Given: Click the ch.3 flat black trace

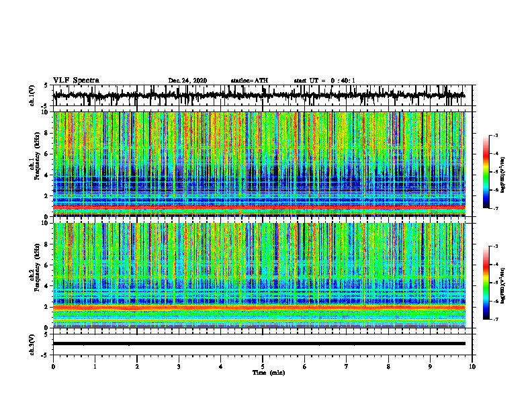Looking at the screenshot, I should click(x=259, y=344).
